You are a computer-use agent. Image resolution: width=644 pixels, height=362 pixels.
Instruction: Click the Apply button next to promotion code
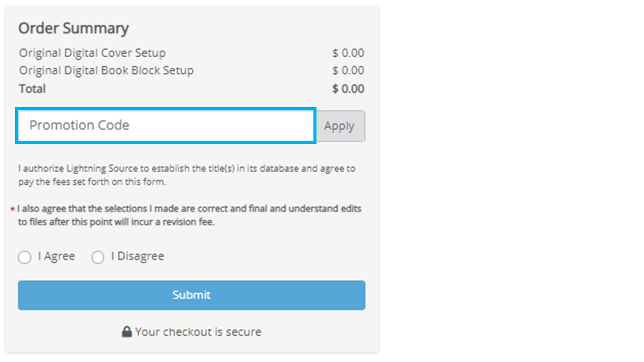(x=340, y=126)
